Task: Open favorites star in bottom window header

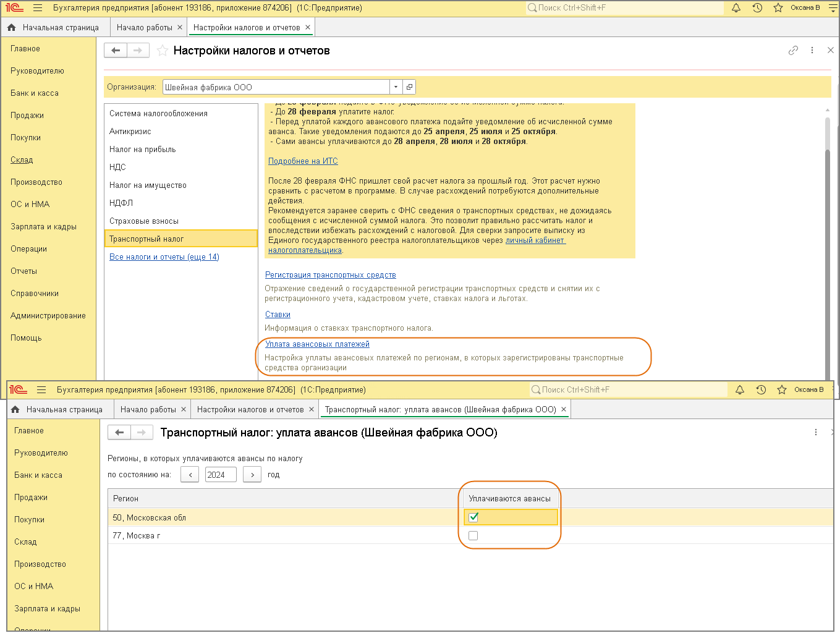Action: pos(782,390)
